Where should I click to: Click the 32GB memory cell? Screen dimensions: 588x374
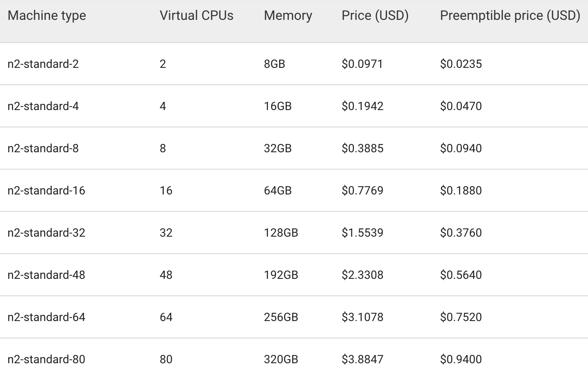pyautogui.click(x=278, y=149)
